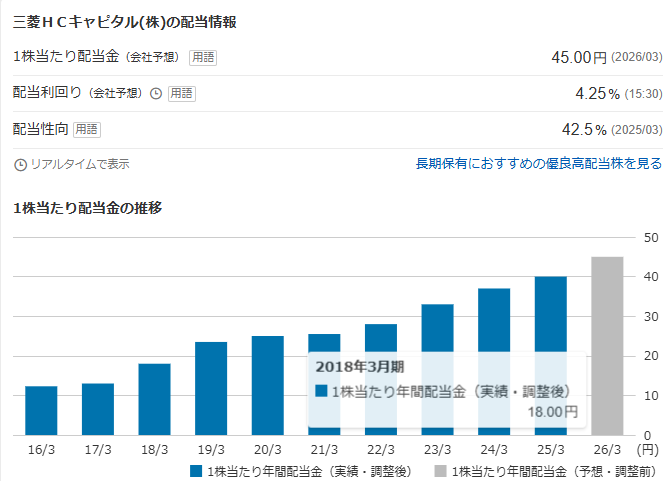Viewport: 669px width, 481px height.
Task: Click the blue square in tooltip
Action: click(321, 391)
